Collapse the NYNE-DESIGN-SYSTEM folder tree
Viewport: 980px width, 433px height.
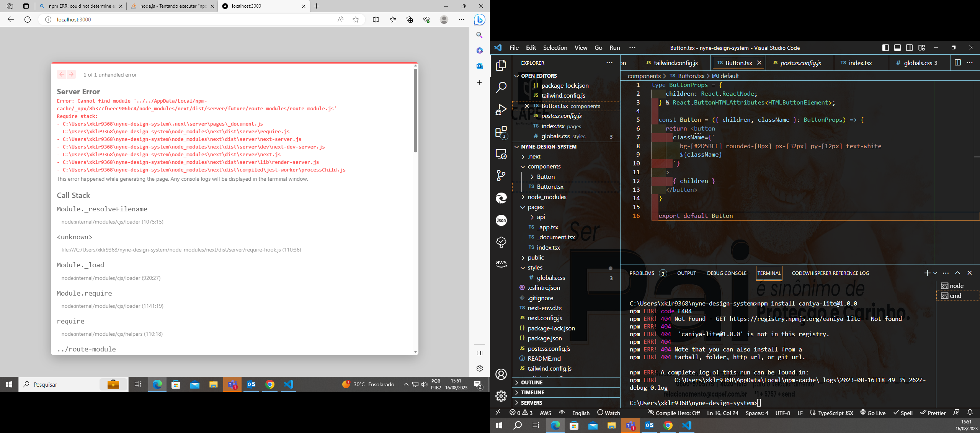516,147
